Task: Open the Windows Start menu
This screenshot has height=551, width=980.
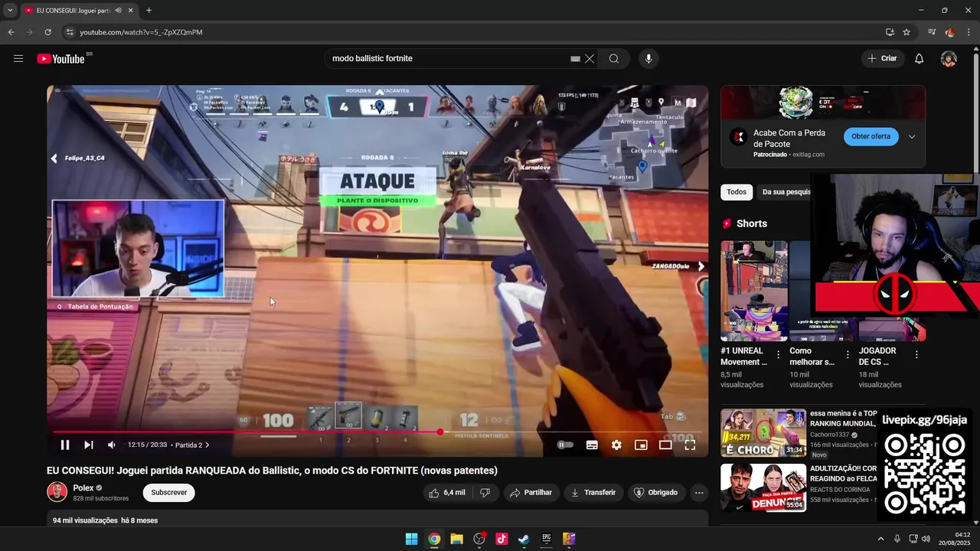Action: tap(411, 539)
